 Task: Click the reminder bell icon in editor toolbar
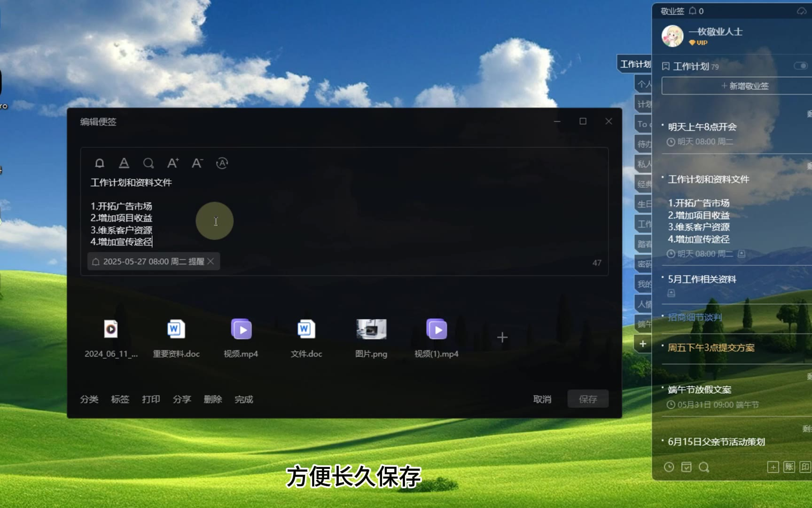[x=99, y=163]
